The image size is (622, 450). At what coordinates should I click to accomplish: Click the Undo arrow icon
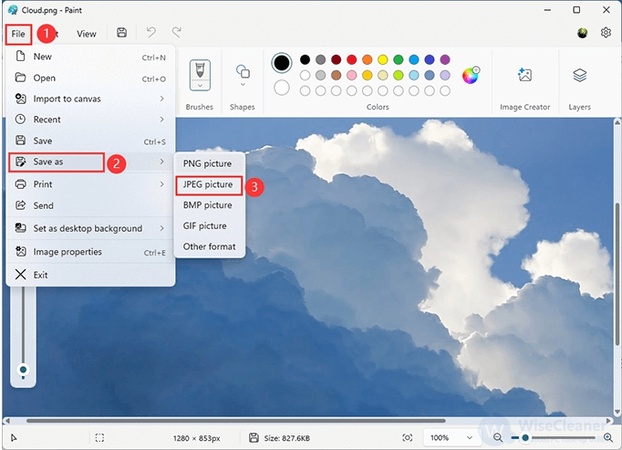[x=152, y=33]
